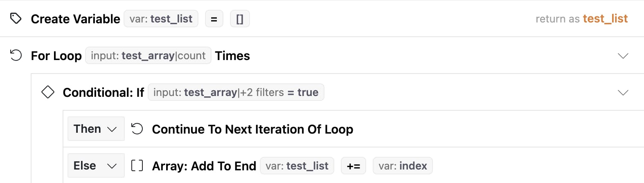This screenshot has width=644, height=183.
Task: Select the Continue To Next Iteration Of Loop step
Action: [x=252, y=129]
